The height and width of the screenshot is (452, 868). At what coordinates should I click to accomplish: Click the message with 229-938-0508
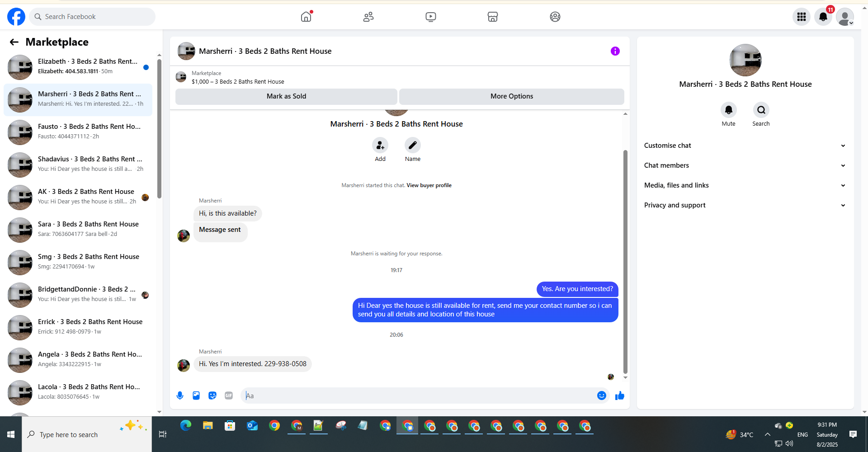(253, 364)
